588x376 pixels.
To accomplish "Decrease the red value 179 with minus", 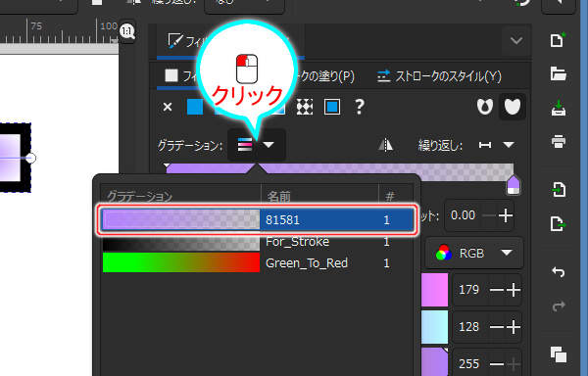I will (x=497, y=290).
